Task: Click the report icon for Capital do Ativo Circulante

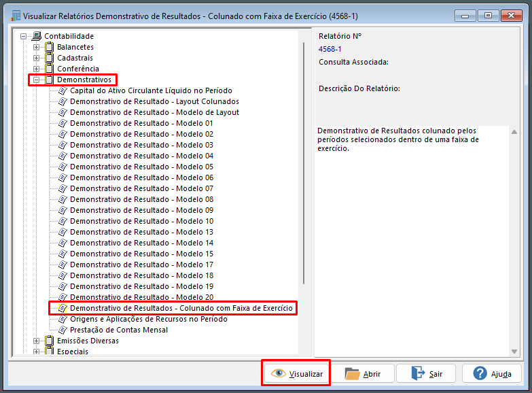Action: pos(63,90)
